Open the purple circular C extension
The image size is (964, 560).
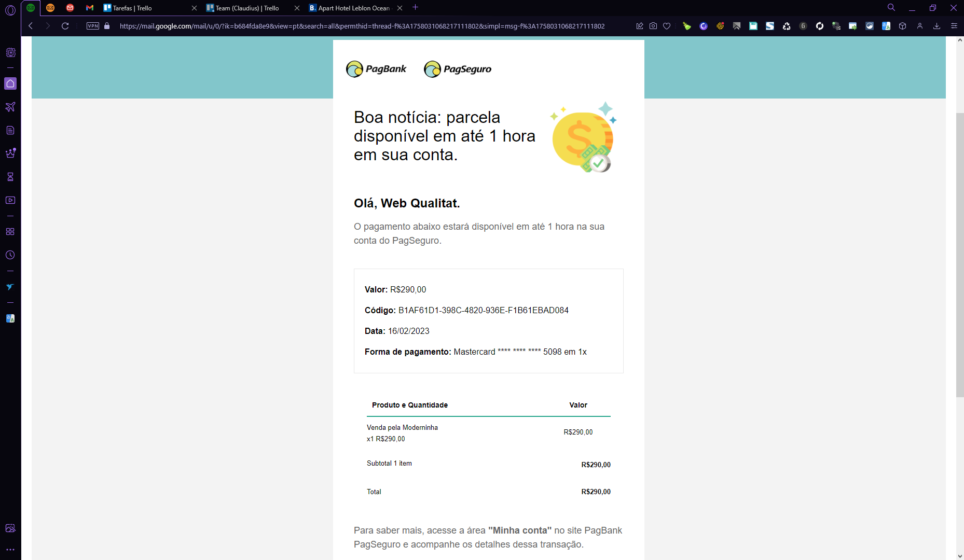point(704,26)
